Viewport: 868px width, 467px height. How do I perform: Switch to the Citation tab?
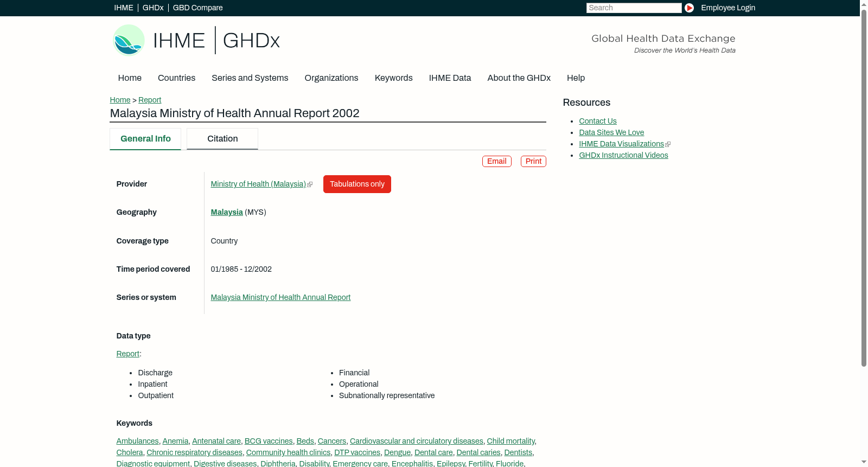(222, 139)
